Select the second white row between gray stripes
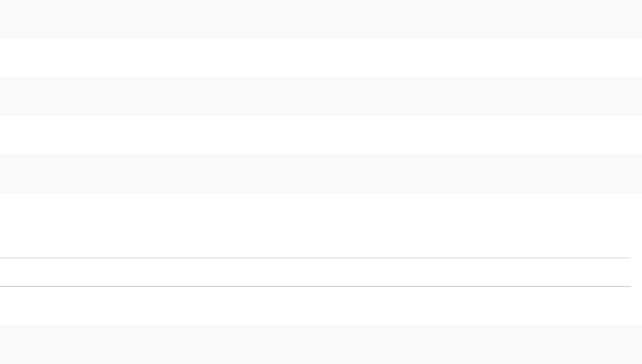 pyautogui.click(x=321, y=135)
